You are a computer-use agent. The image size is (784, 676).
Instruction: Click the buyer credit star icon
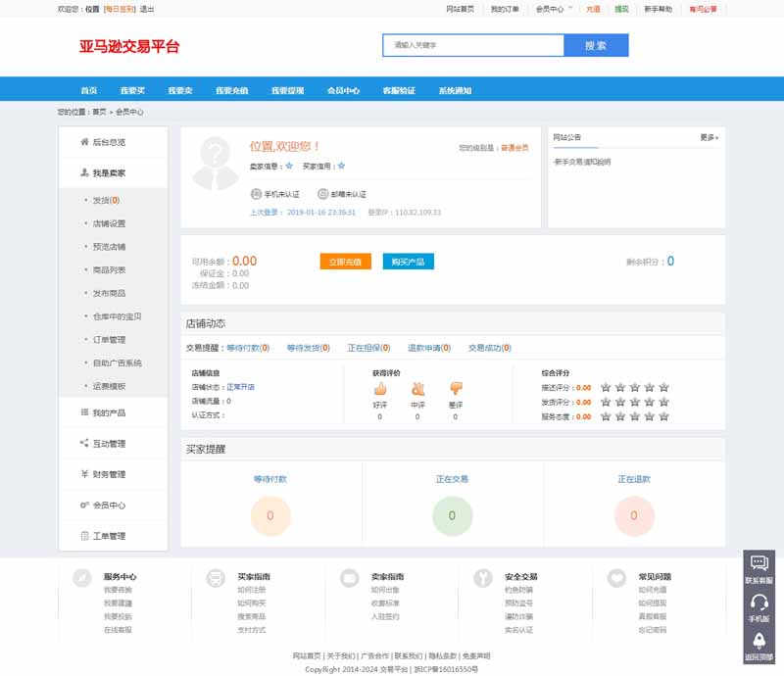341,166
